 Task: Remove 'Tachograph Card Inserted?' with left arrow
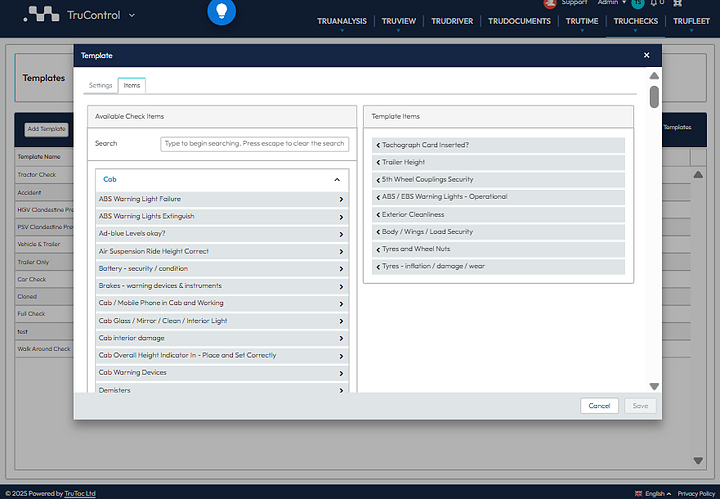pos(378,145)
